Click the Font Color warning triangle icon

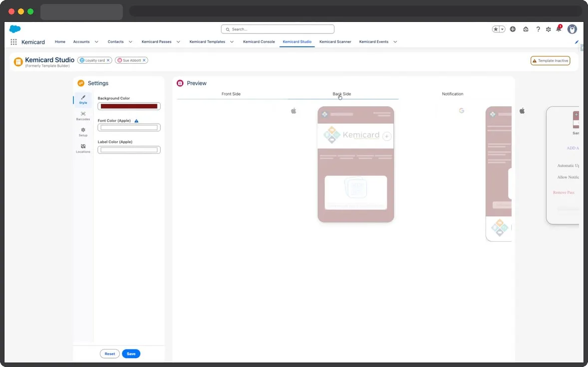click(x=136, y=121)
